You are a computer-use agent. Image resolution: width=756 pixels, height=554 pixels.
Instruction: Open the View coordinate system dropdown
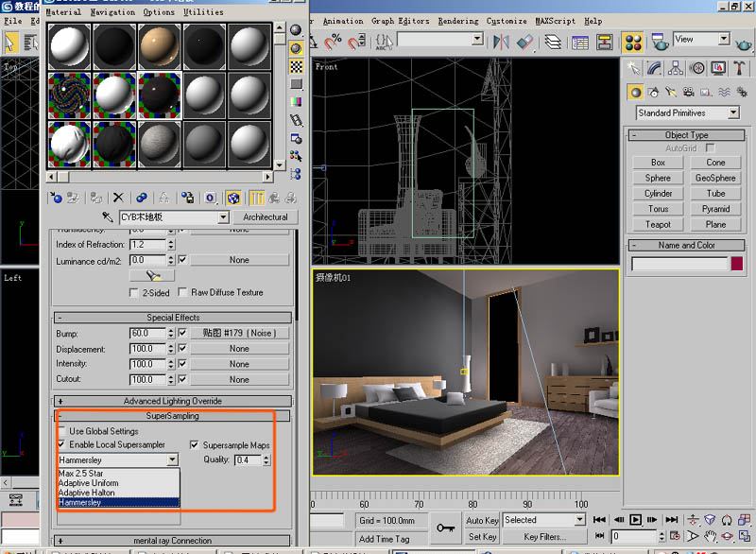(724, 39)
